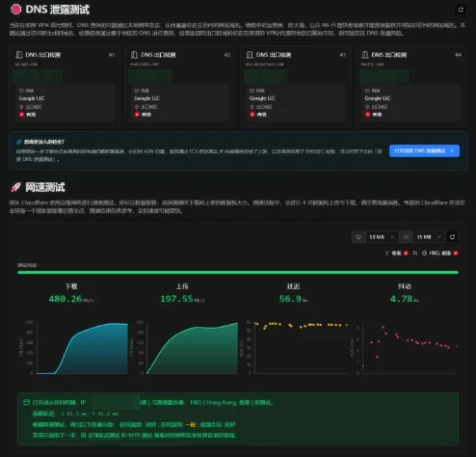Screen dimensions: 476x457
Task: Click the flag icon after HKG label
Action: pyautogui.click(x=456, y=254)
